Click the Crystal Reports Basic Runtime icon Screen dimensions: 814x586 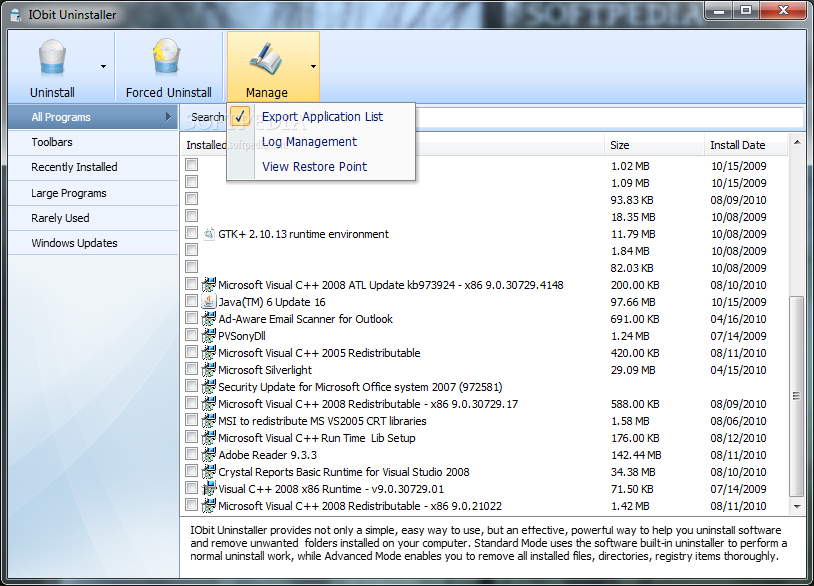point(209,472)
